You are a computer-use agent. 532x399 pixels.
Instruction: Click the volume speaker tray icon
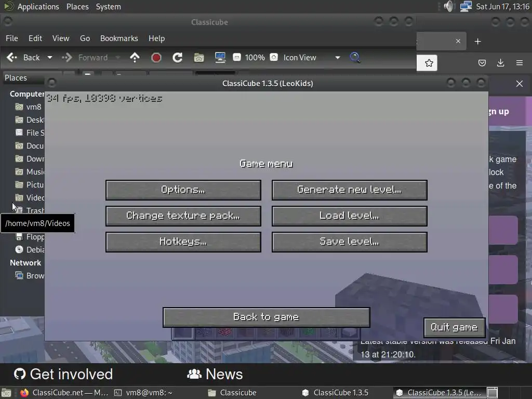pos(448,6)
